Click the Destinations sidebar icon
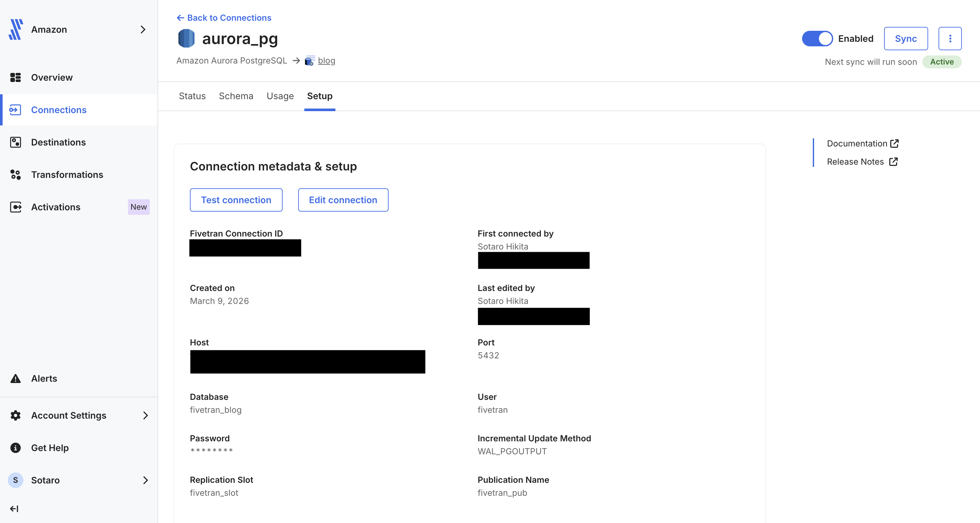Viewport: 980px width, 523px height. (15, 142)
